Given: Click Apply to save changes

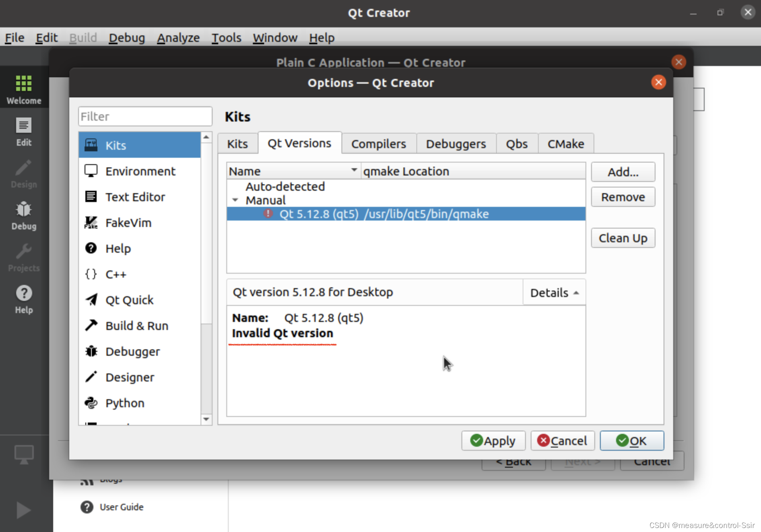Looking at the screenshot, I should tap(493, 441).
